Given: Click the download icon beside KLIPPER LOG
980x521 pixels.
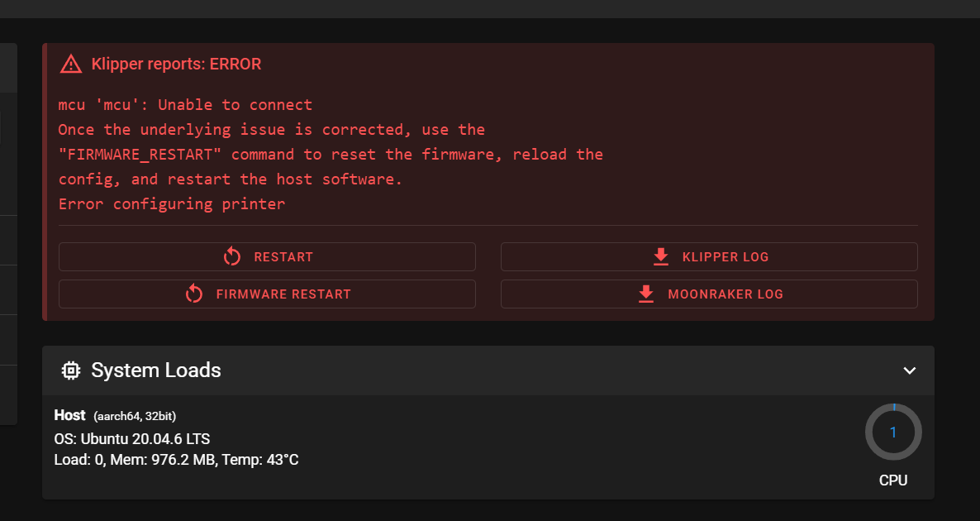Looking at the screenshot, I should 659,256.
